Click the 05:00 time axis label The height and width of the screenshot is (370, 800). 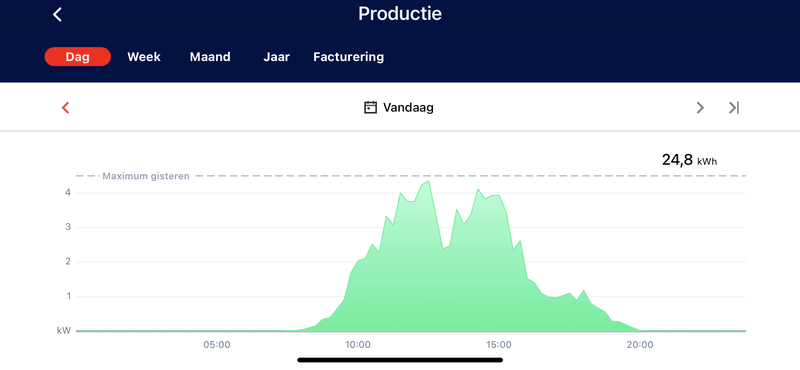[217, 345]
